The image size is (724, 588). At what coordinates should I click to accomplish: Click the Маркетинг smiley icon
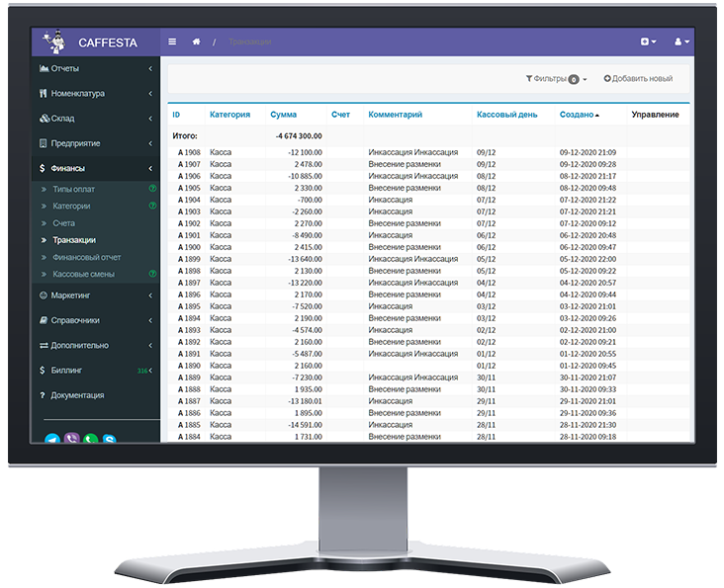tap(44, 295)
